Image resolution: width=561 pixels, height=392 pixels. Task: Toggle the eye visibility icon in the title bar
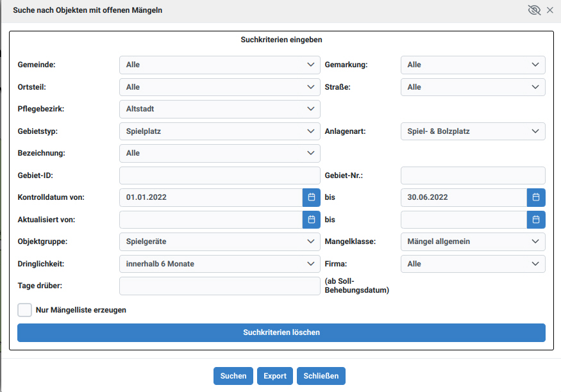pos(534,10)
